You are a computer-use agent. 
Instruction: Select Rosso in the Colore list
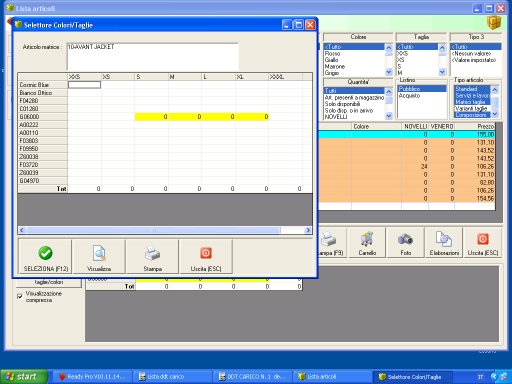coord(333,53)
